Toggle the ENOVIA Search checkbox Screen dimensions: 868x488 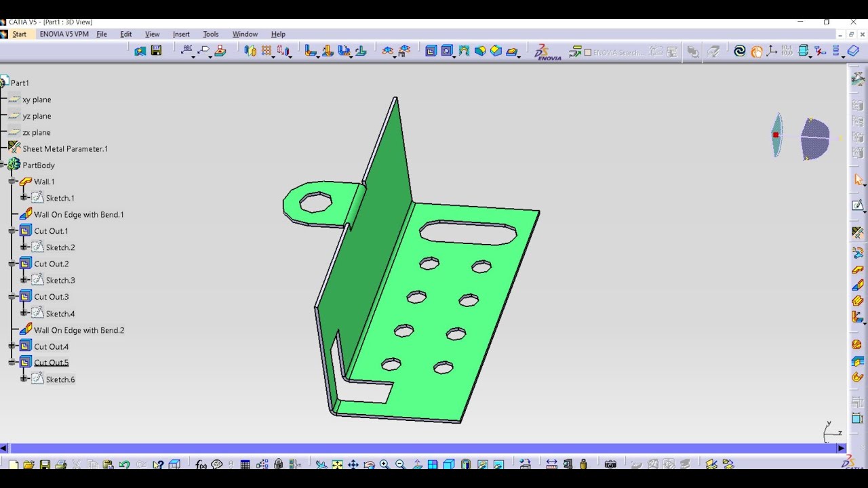pos(587,52)
